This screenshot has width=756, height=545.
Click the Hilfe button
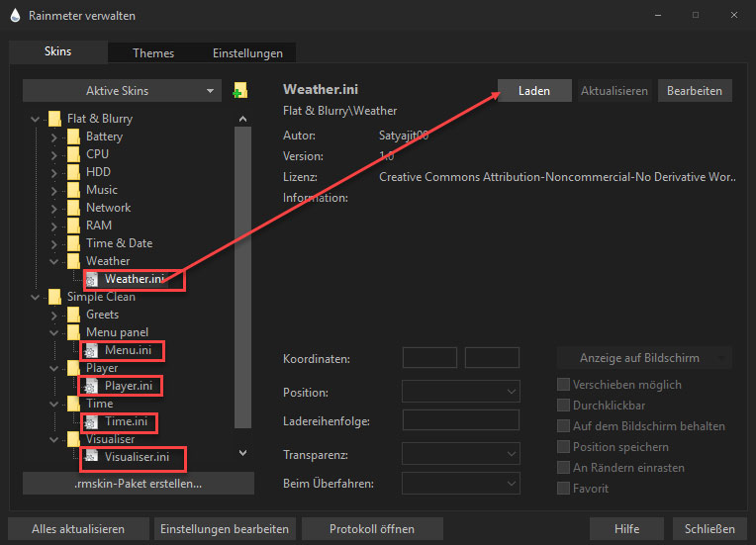tap(626, 528)
